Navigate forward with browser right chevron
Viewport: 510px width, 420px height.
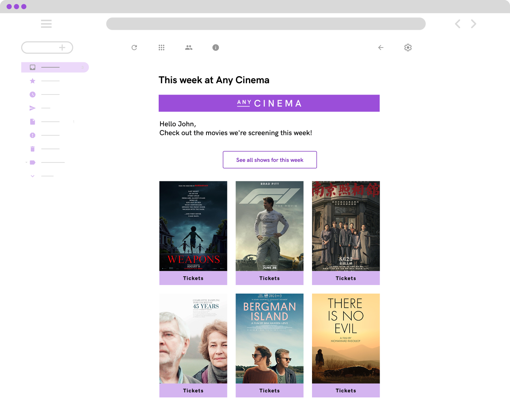[x=474, y=24]
